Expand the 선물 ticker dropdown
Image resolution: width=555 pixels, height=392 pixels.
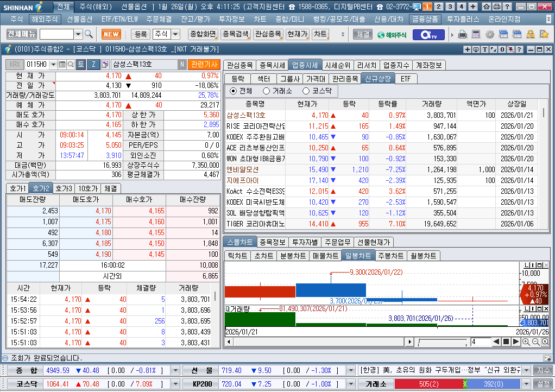pos(351,370)
